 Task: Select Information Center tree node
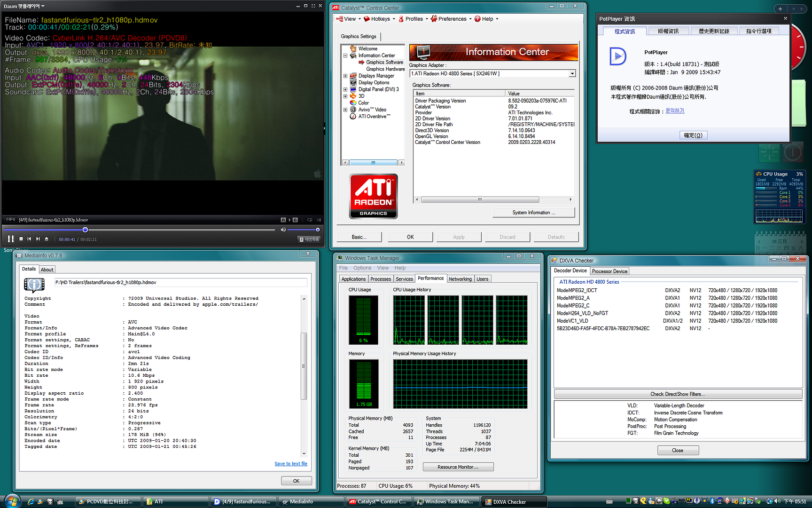[376, 56]
